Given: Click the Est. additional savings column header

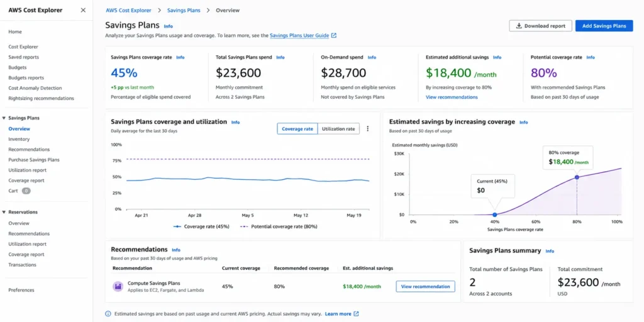Looking at the screenshot, I should click(367, 268).
